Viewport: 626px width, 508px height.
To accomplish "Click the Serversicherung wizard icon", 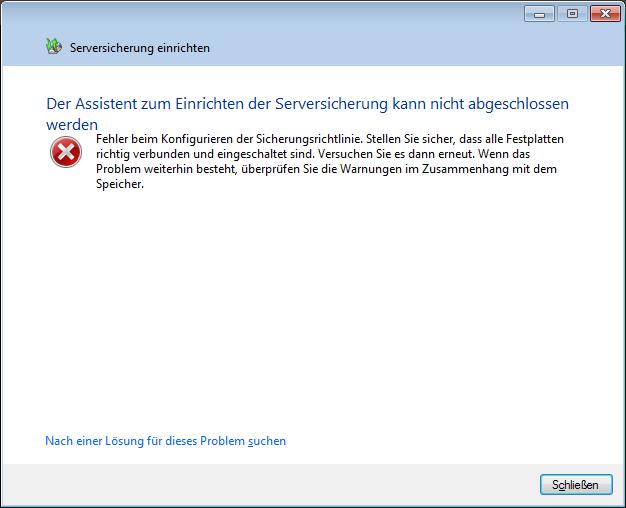I will coord(54,47).
